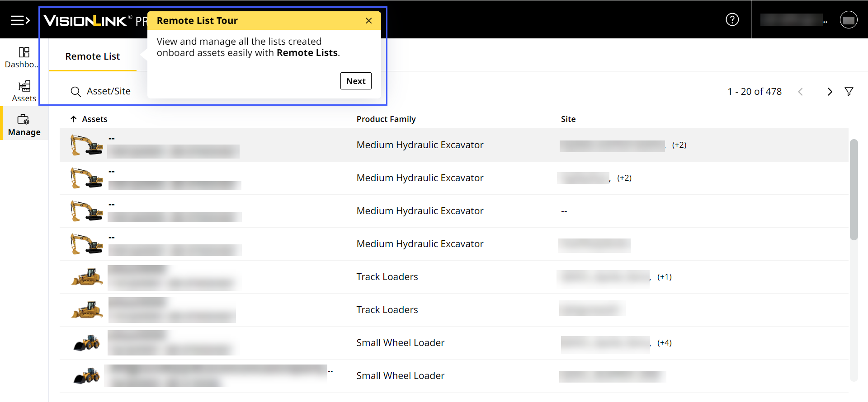The height and width of the screenshot is (402, 868).
Task: Open the help question mark icon
Action: 732,19
